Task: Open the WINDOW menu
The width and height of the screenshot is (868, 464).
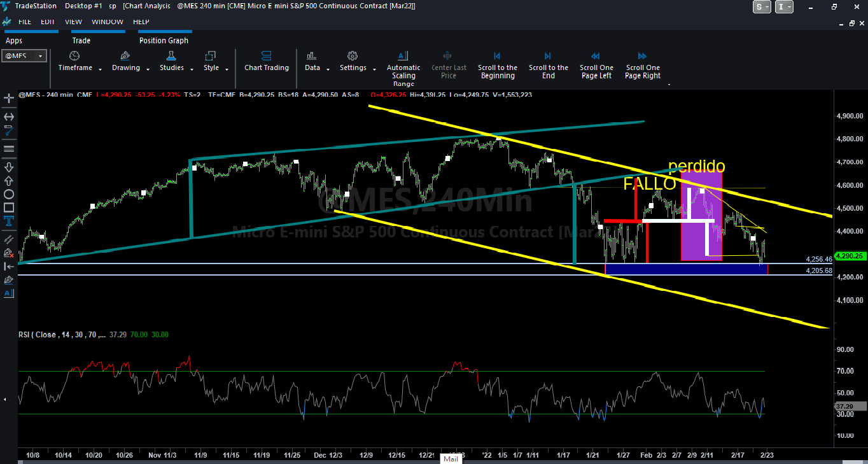Action: point(108,21)
